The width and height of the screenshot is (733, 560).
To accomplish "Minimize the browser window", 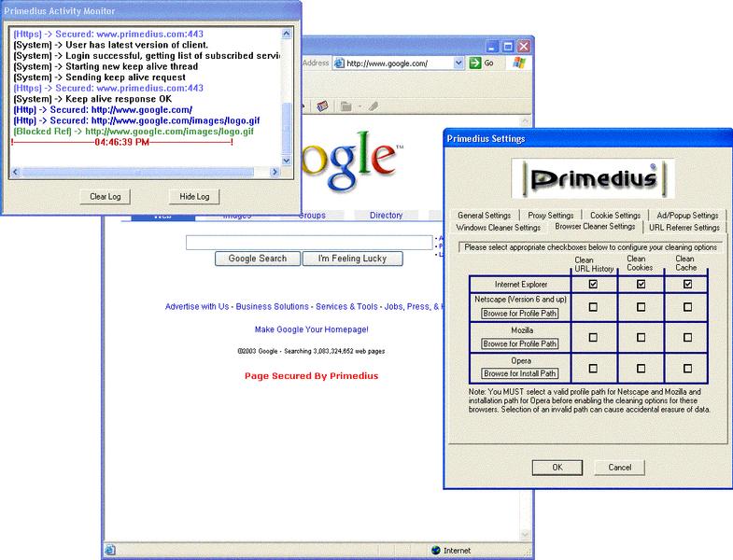I will point(492,47).
